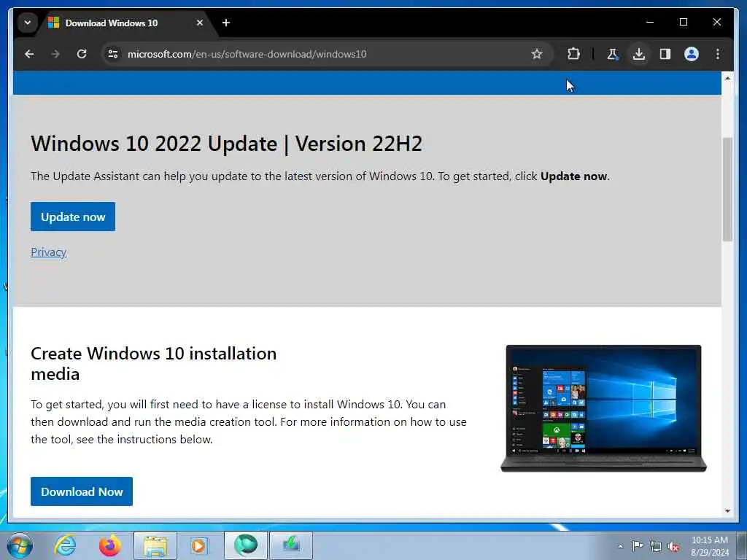Click the muted volume tray icon

[673, 547]
